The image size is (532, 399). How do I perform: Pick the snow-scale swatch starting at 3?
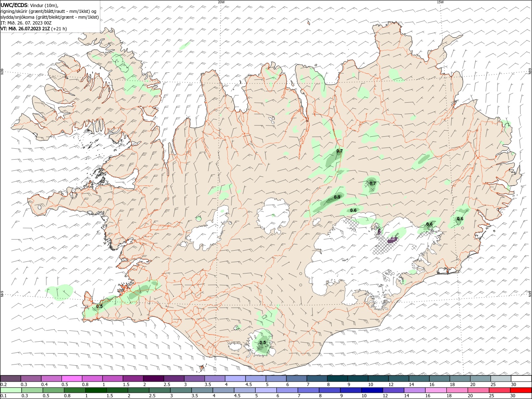coord(194,378)
